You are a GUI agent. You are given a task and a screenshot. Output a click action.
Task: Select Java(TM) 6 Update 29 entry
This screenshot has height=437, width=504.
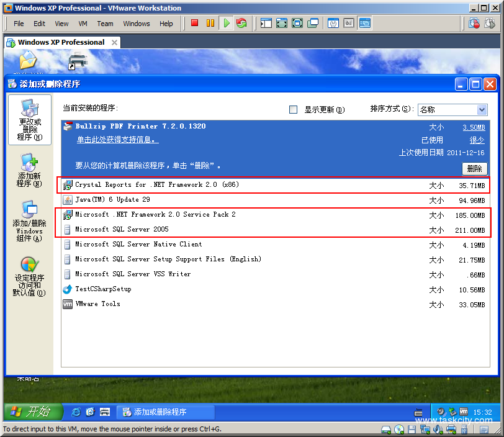[276, 200]
